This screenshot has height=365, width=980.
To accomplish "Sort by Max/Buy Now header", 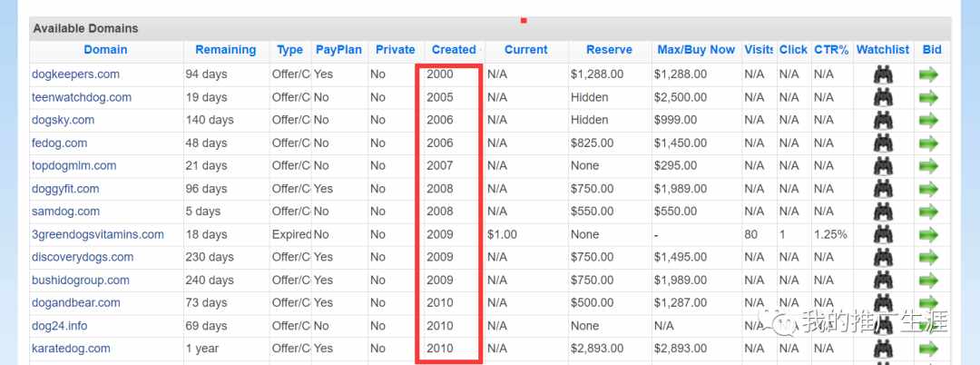I will tap(696, 50).
